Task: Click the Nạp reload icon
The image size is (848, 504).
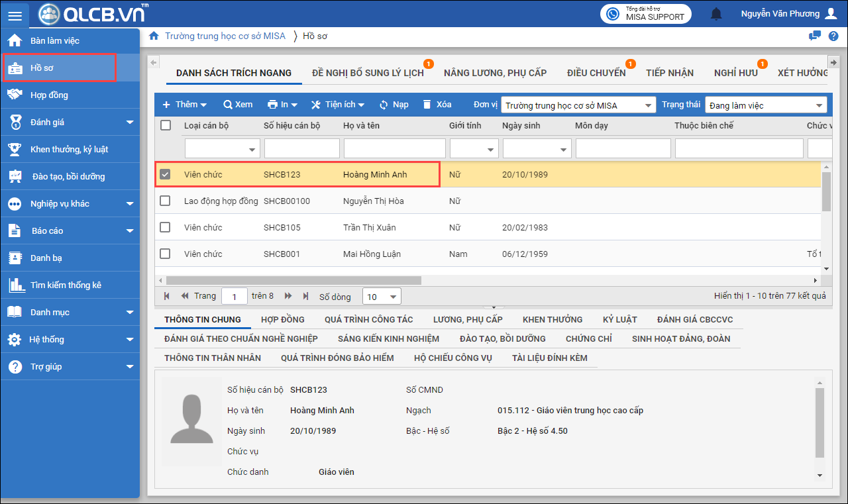Action: click(x=384, y=105)
